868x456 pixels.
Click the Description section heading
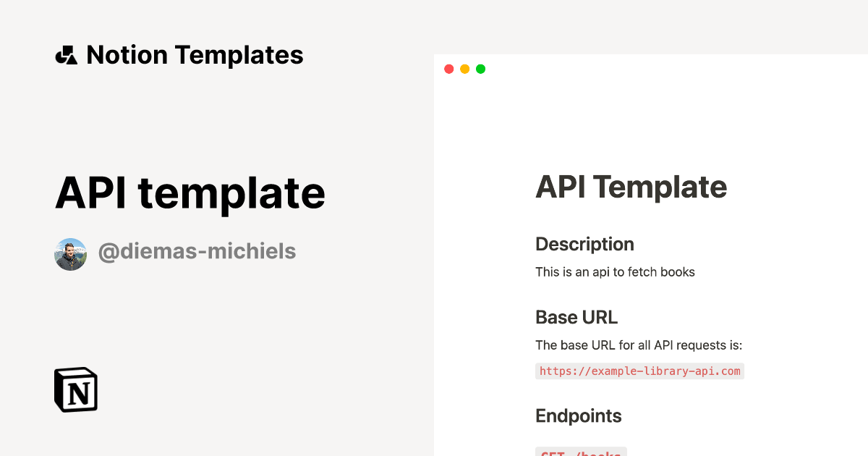click(584, 244)
